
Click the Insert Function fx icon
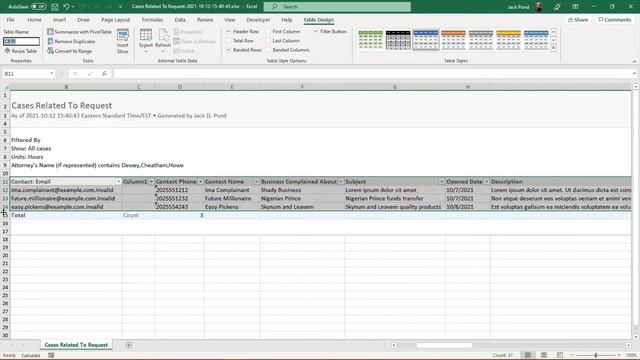click(104, 73)
